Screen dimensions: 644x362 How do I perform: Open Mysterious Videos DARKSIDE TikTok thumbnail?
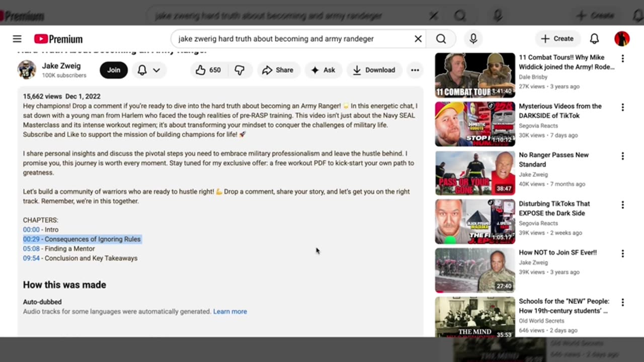click(x=475, y=124)
